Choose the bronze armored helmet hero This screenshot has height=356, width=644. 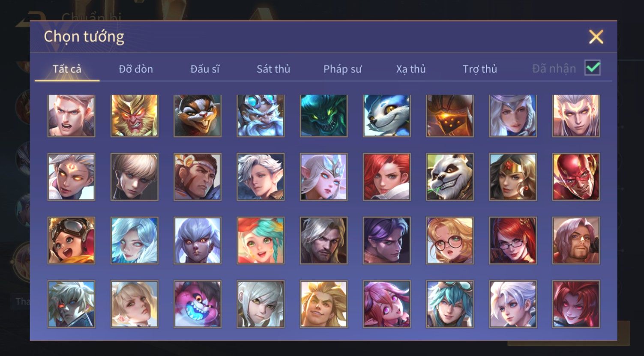coord(450,115)
